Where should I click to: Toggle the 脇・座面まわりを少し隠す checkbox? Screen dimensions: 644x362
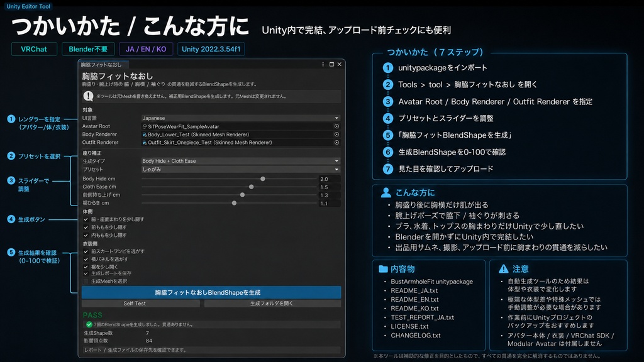click(86, 219)
